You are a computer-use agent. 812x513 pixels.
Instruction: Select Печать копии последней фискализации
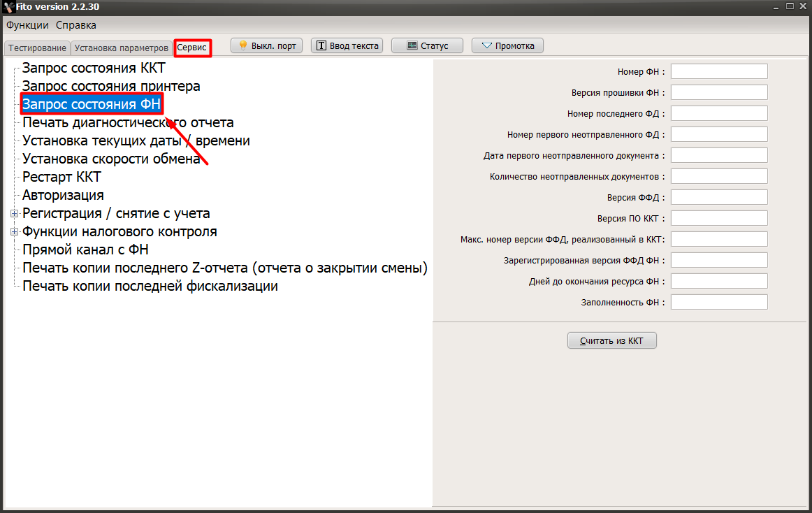tap(150, 286)
